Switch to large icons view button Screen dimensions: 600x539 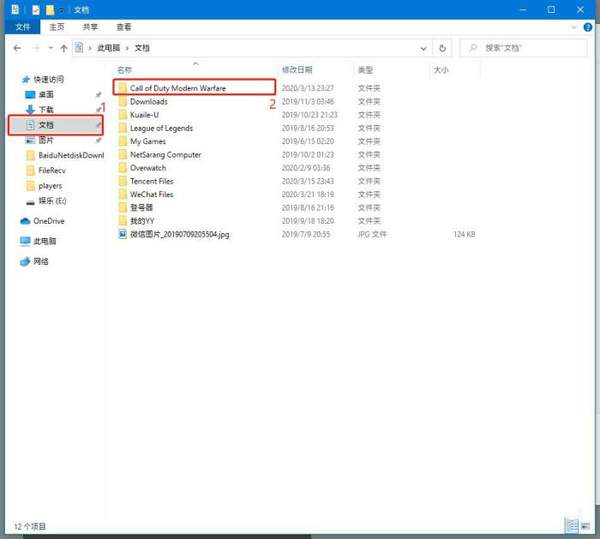[x=585, y=526]
